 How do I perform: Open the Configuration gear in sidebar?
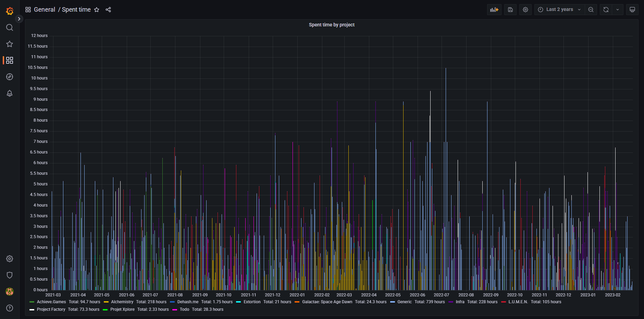10,259
